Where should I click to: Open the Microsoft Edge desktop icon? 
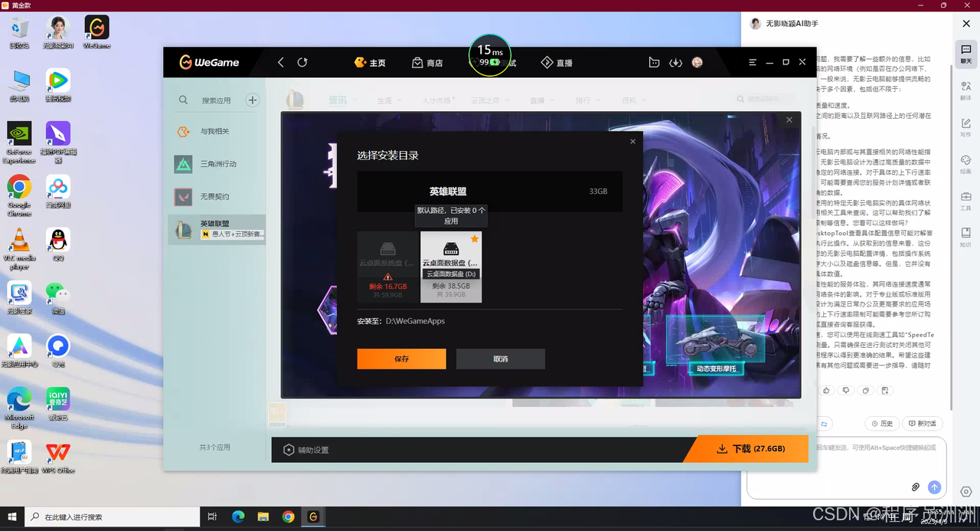[19, 408]
